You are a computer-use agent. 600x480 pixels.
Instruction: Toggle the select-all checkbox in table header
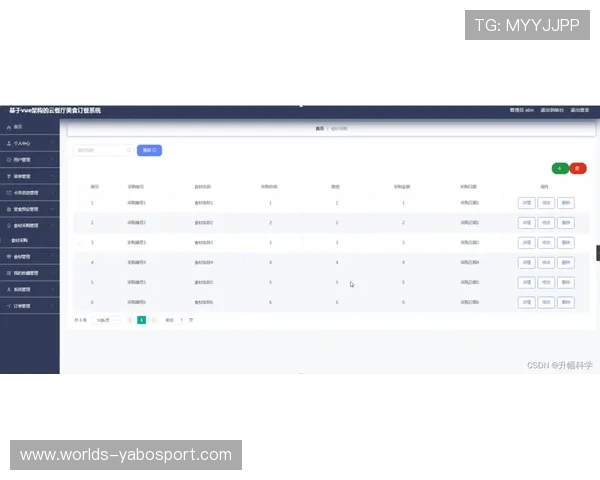coord(79,186)
